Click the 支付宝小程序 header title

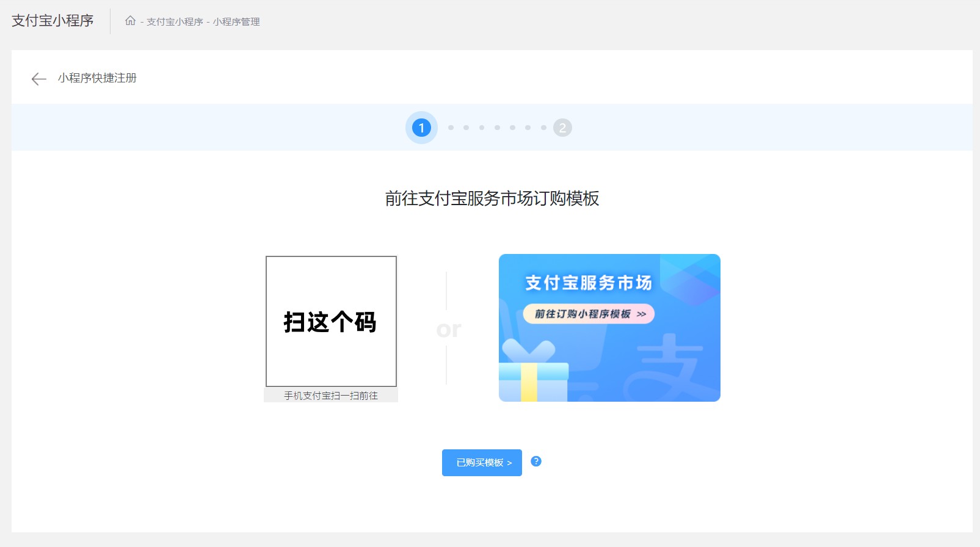pyautogui.click(x=53, y=21)
